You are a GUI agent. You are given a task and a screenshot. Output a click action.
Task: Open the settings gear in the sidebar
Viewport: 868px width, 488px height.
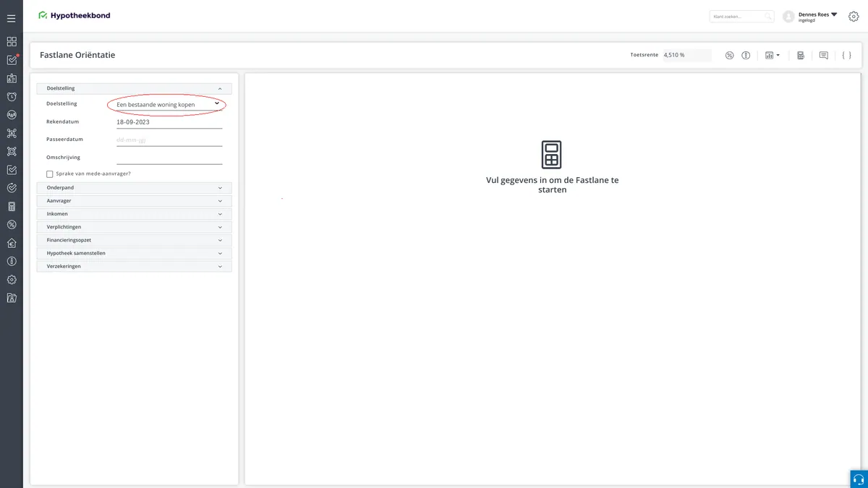[12, 280]
